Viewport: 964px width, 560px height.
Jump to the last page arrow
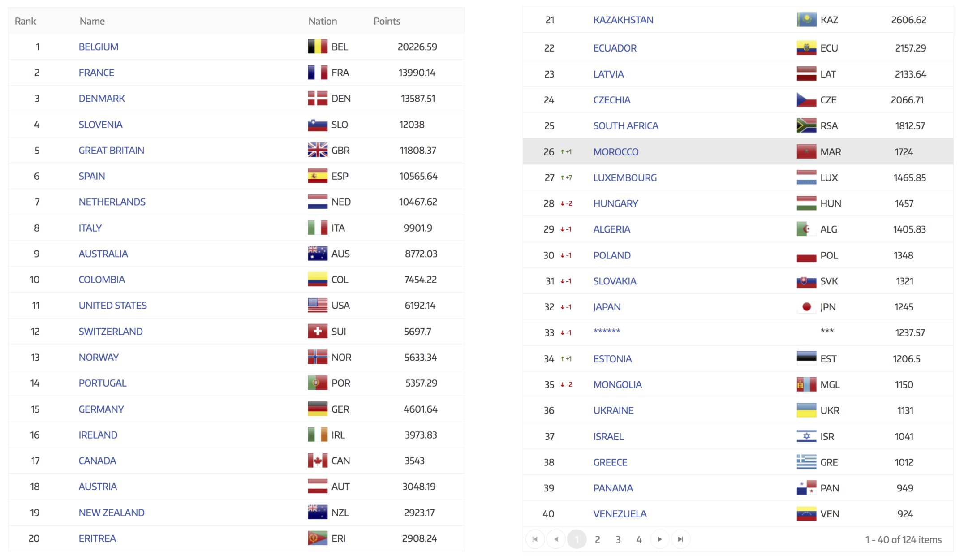tap(680, 539)
